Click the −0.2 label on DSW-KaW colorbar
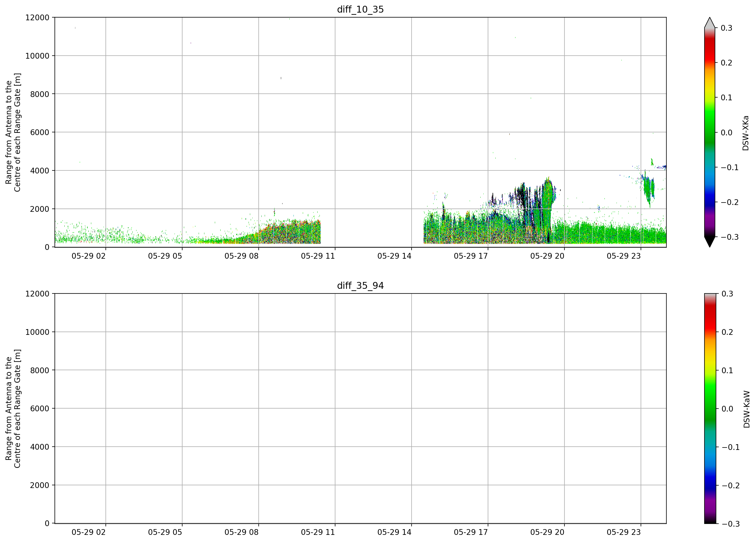Screen dimensions: 756x542 731,485
